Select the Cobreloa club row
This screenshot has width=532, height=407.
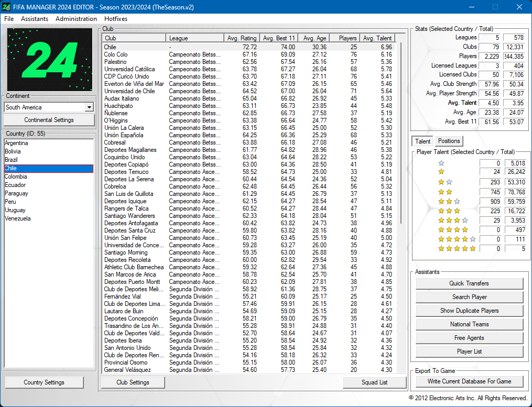point(248,186)
